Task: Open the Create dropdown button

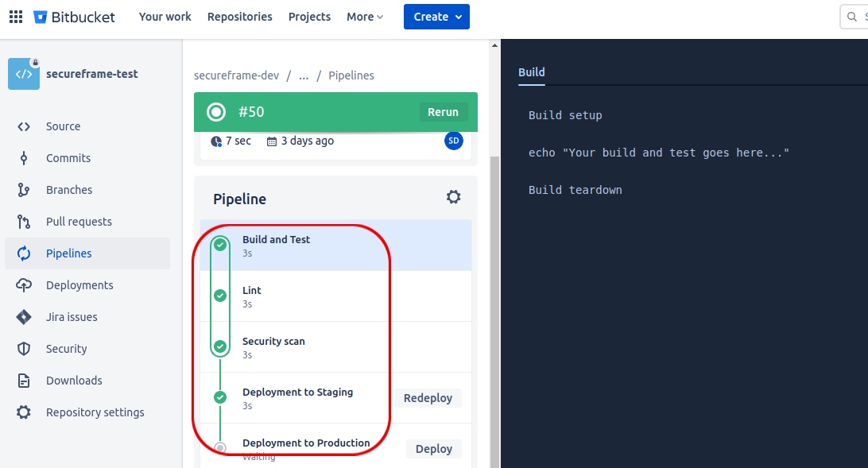Action: tap(436, 17)
